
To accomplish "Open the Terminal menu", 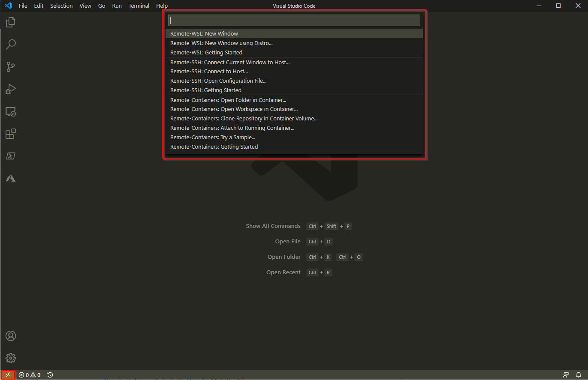I will 139,6.
